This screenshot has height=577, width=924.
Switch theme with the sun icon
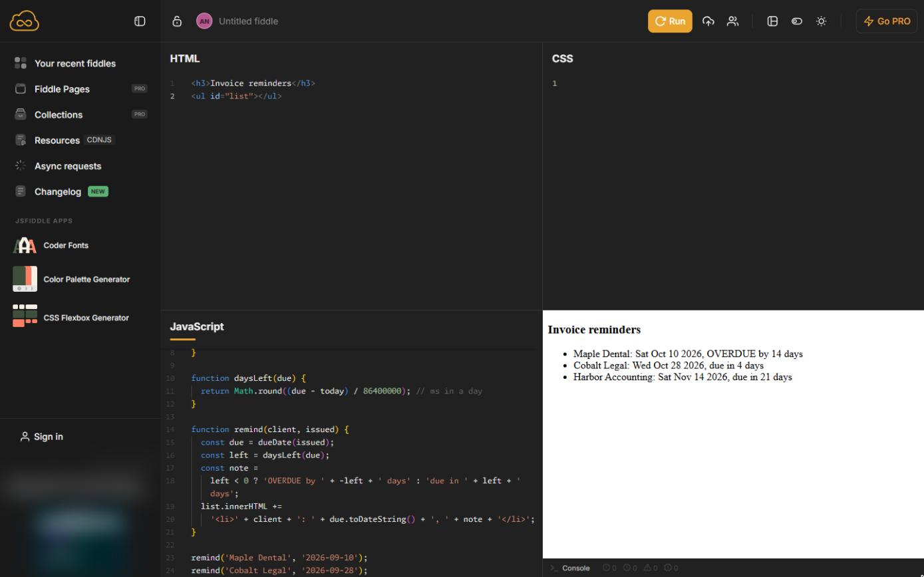pos(822,21)
